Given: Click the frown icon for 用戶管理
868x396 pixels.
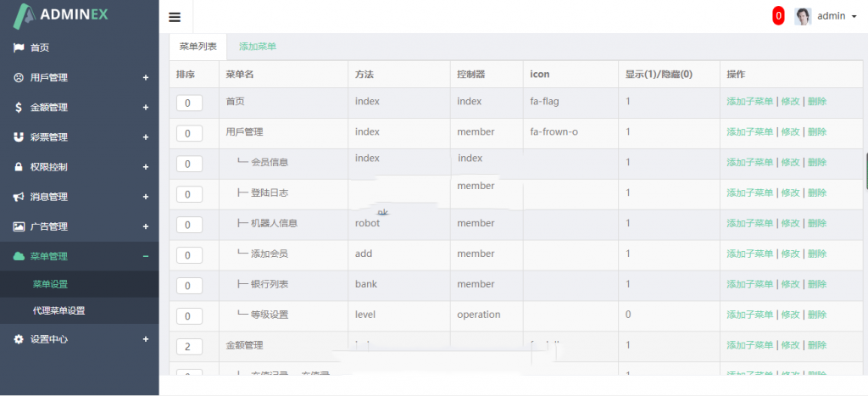Looking at the screenshot, I should [x=18, y=77].
